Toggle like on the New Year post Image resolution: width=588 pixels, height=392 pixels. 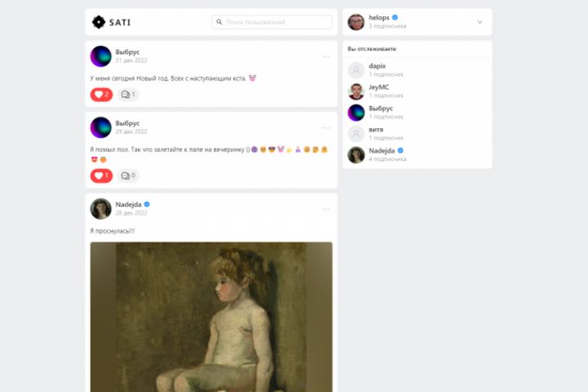[101, 95]
